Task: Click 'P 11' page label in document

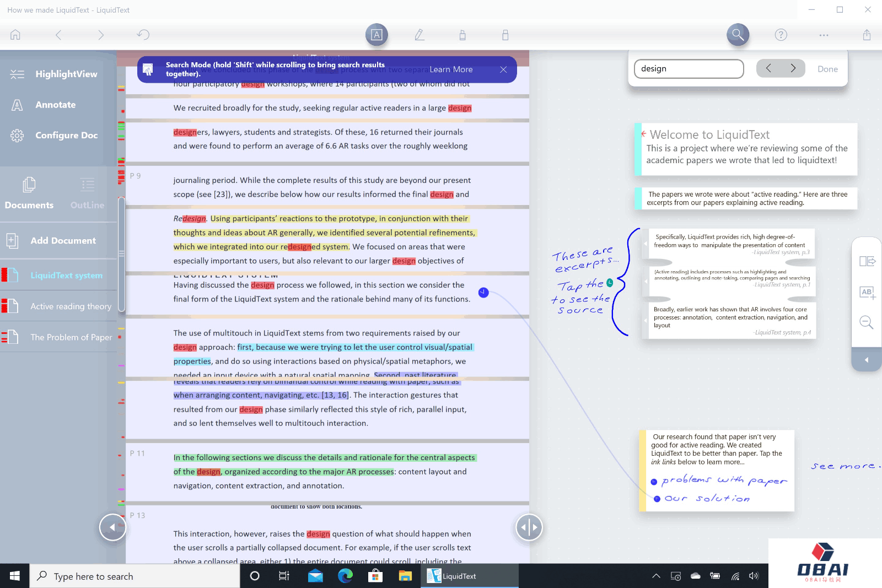Action: [x=137, y=454]
